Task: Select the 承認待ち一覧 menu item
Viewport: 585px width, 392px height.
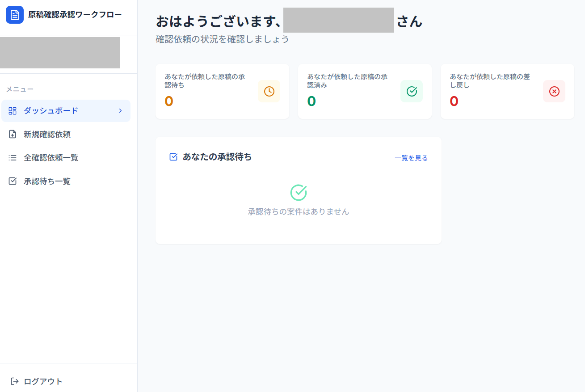Action: click(x=66, y=181)
